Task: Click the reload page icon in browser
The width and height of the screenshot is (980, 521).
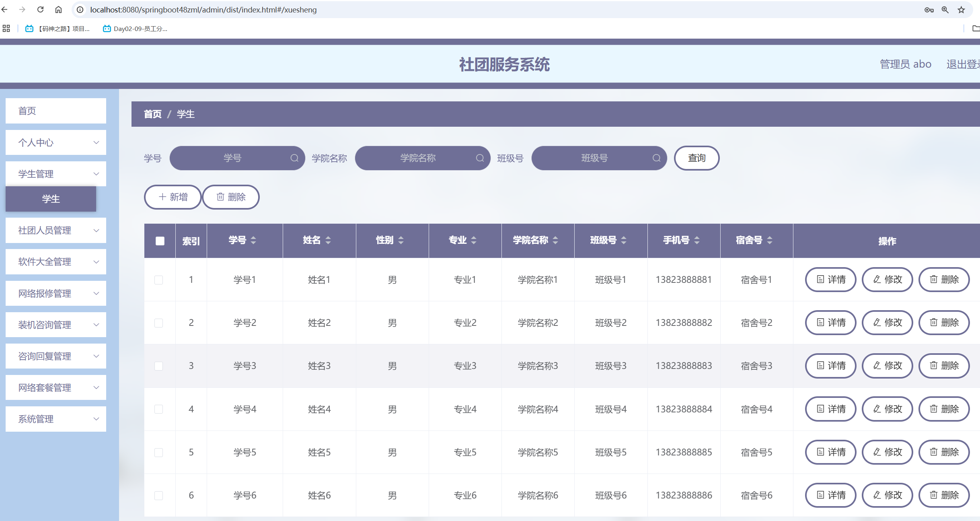Action: 40,10
